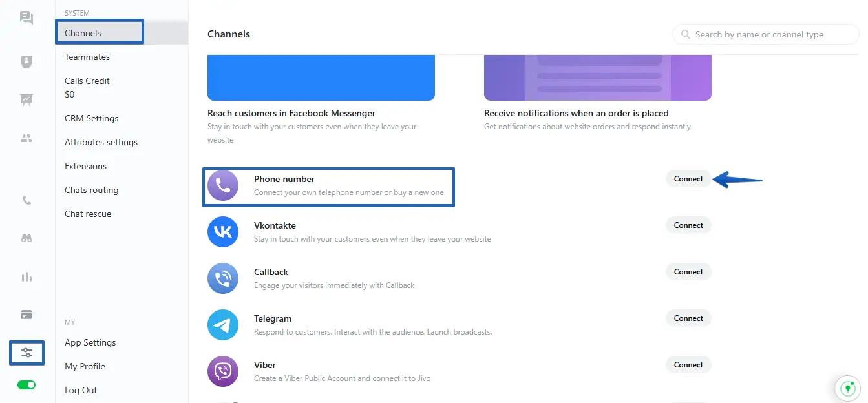Open the bar chart statistics icon

26,277
